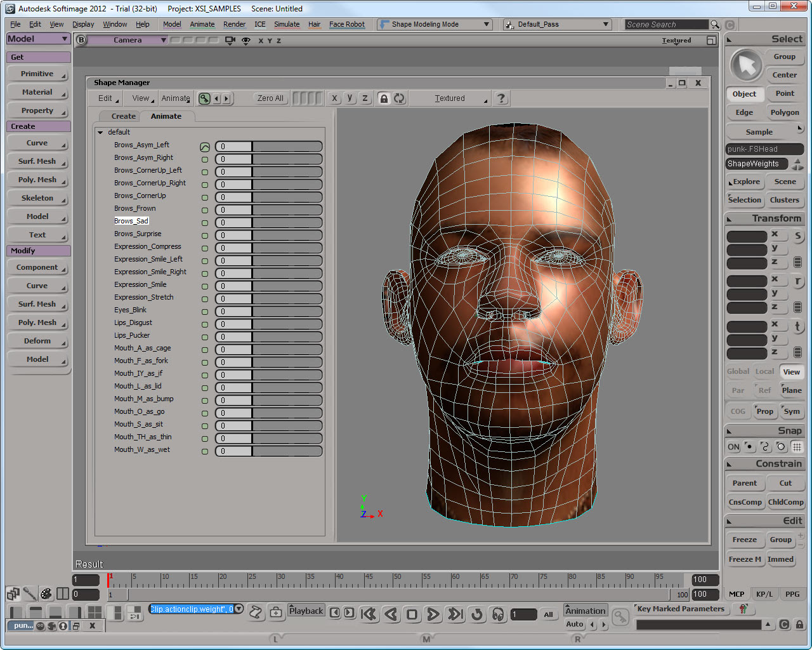Click the Zero All button
Image resolution: width=812 pixels, height=650 pixels.
(270, 98)
